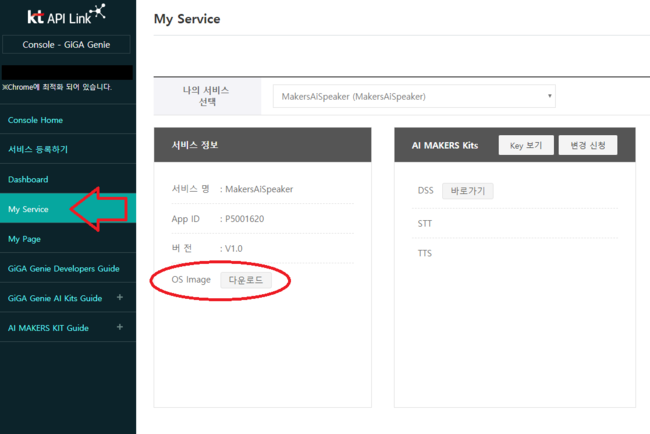
Task: Click the service name MakersAiSpeaker text
Action: [259, 189]
